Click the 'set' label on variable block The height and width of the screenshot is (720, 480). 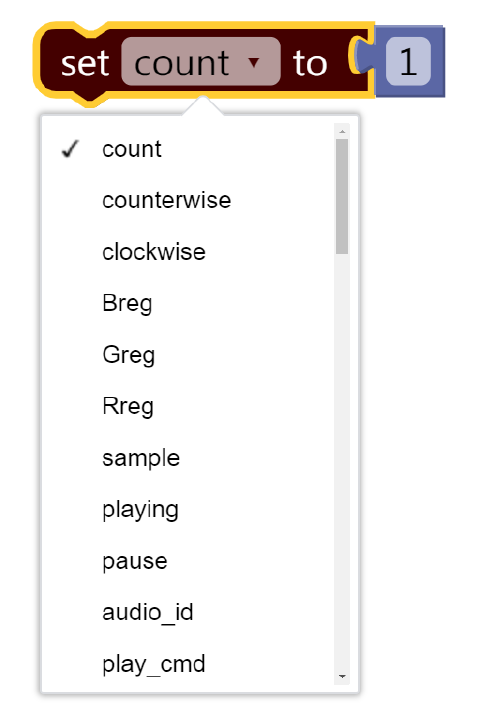[85, 63]
